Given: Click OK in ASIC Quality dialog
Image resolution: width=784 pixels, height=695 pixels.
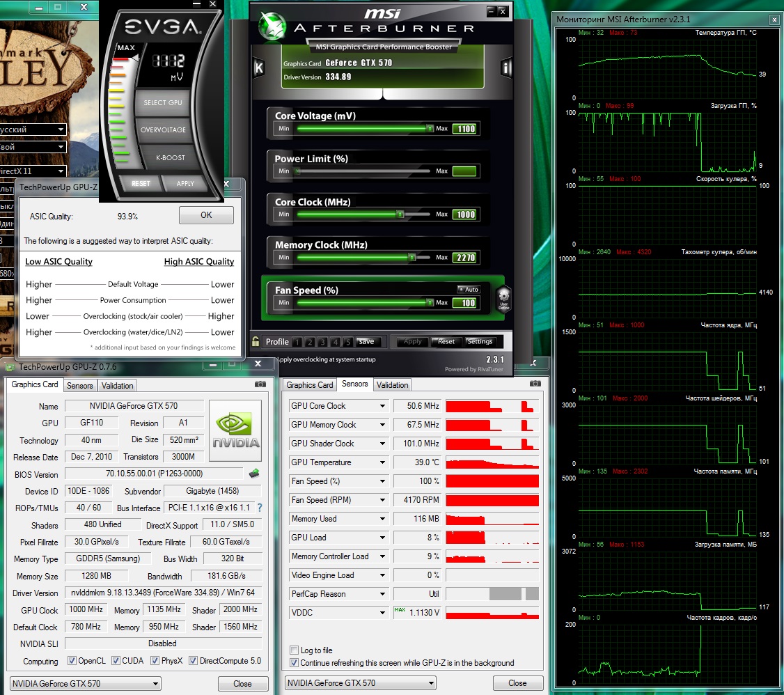Looking at the screenshot, I should [206, 215].
